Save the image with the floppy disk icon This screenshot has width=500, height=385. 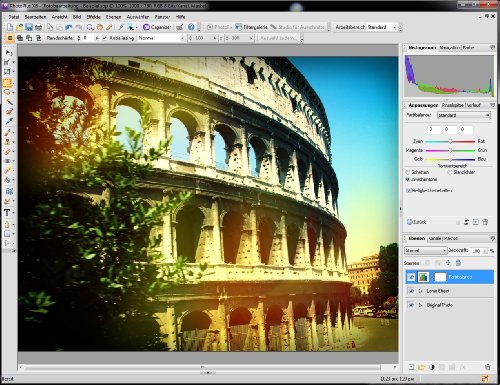pos(29,27)
